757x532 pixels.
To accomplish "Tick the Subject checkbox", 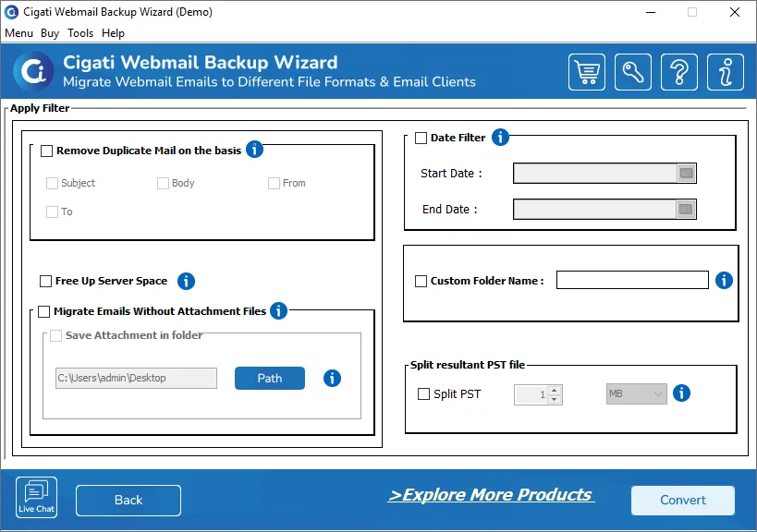I will 52,183.
